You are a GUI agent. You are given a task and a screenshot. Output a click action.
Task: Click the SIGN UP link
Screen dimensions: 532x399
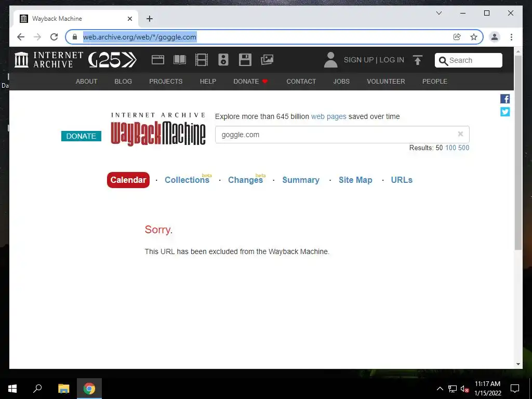pos(358,60)
